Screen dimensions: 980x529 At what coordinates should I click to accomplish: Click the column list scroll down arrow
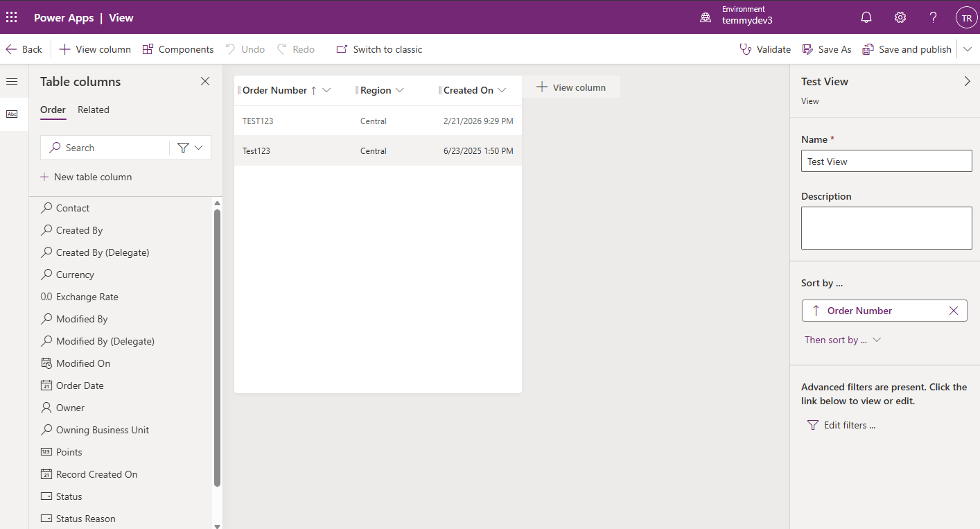point(217,526)
